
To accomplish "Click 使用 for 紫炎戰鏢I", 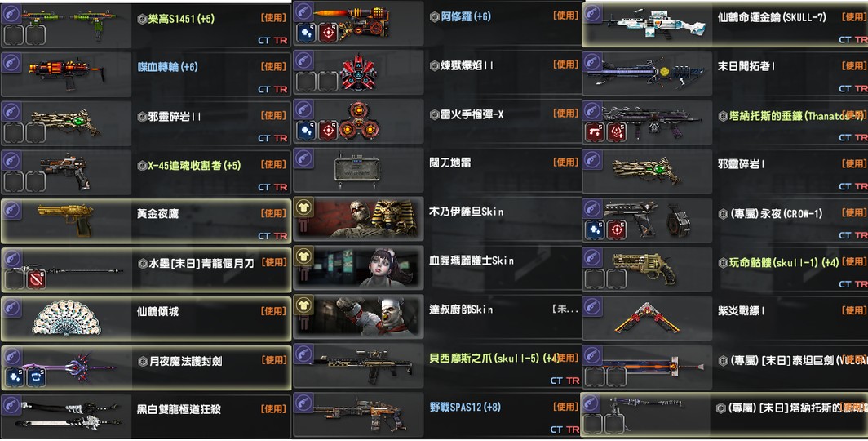I will tap(853, 310).
